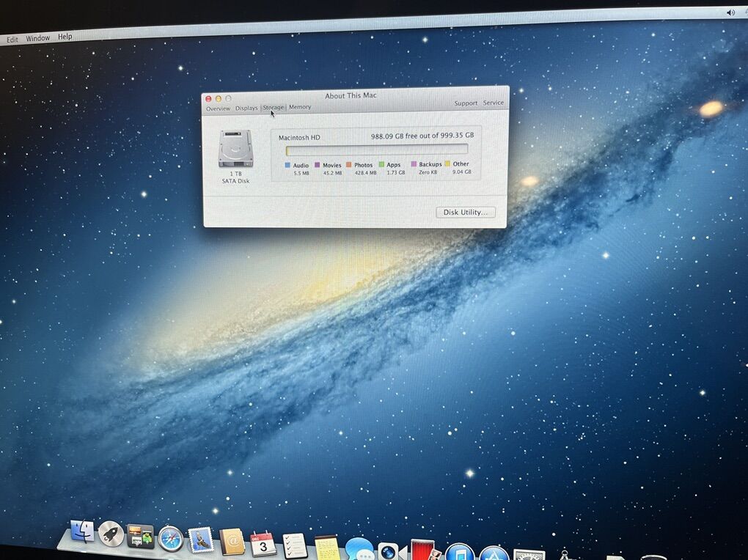Viewport: 748px width, 560px height.
Task: Switch to the Overview tab
Action: click(218, 108)
